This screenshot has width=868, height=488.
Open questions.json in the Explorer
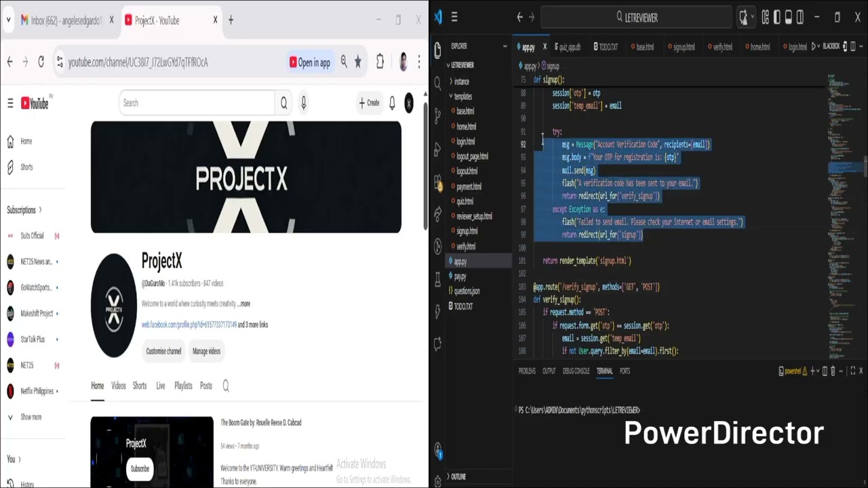466,291
